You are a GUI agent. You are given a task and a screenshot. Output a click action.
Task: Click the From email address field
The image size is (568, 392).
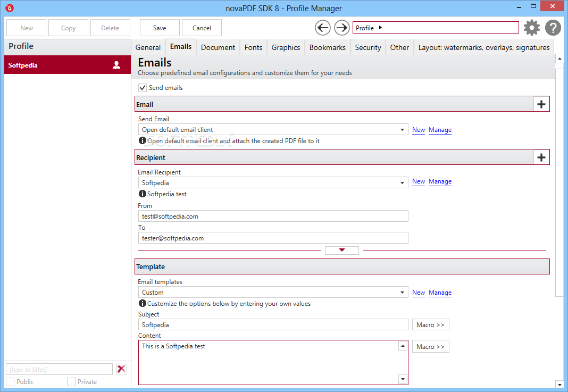(273, 216)
